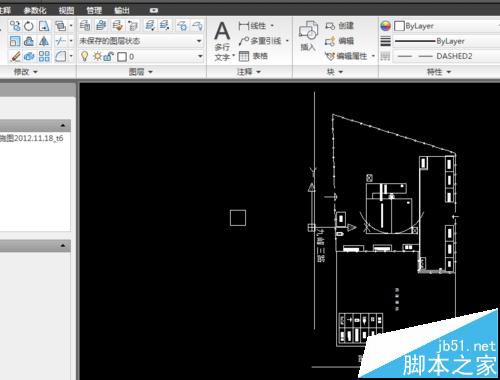This screenshot has height=380, width=500.
Task: Click the lineweight icon in Properties panel
Action: click(385, 41)
